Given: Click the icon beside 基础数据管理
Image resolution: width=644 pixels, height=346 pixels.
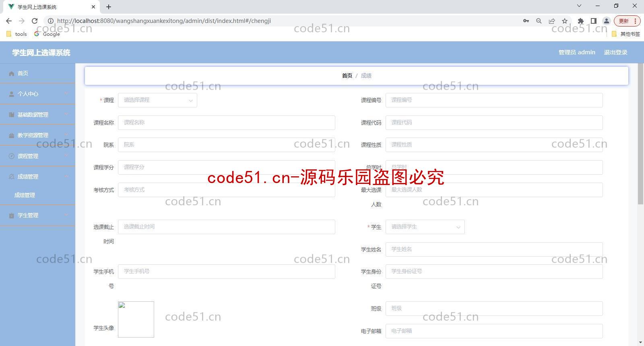Looking at the screenshot, I should 12,115.
